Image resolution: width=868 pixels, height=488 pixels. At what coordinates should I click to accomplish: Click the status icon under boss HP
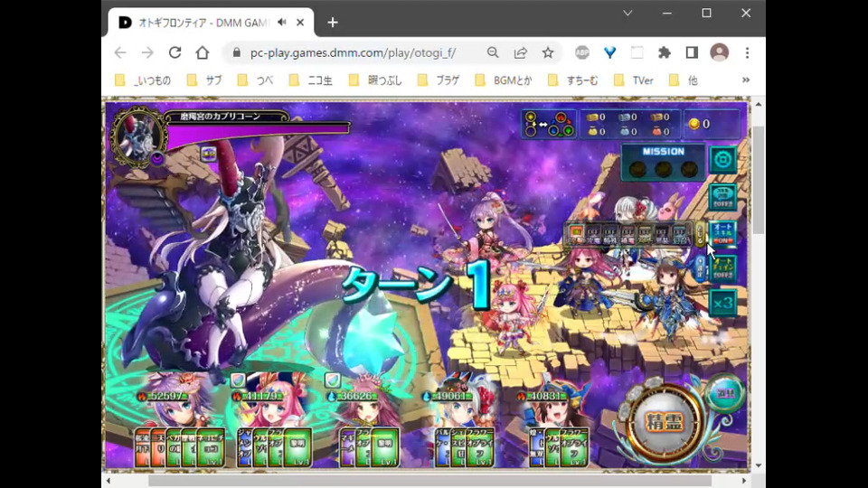point(209,154)
